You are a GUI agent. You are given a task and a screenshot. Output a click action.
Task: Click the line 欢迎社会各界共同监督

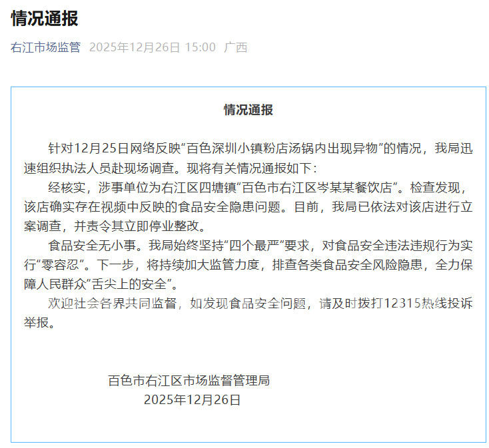113,303
